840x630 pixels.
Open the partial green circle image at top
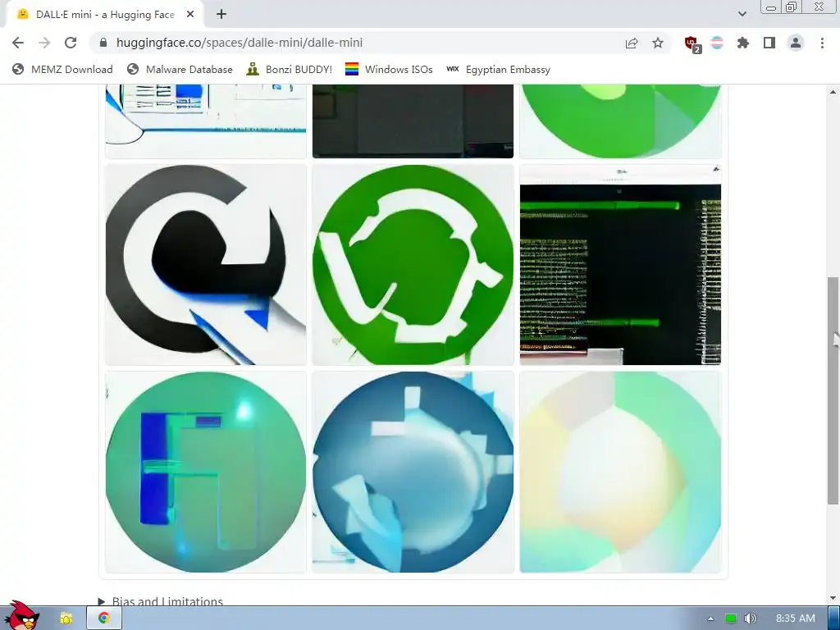click(x=620, y=121)
